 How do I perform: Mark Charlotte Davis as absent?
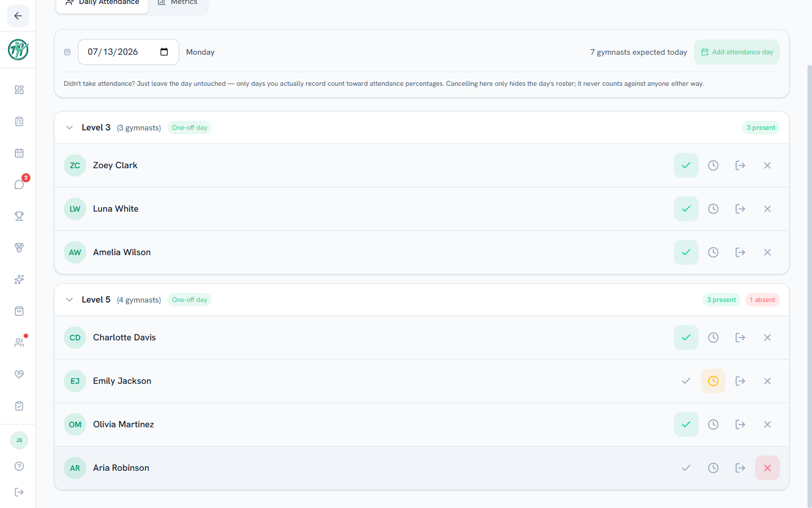767,338
